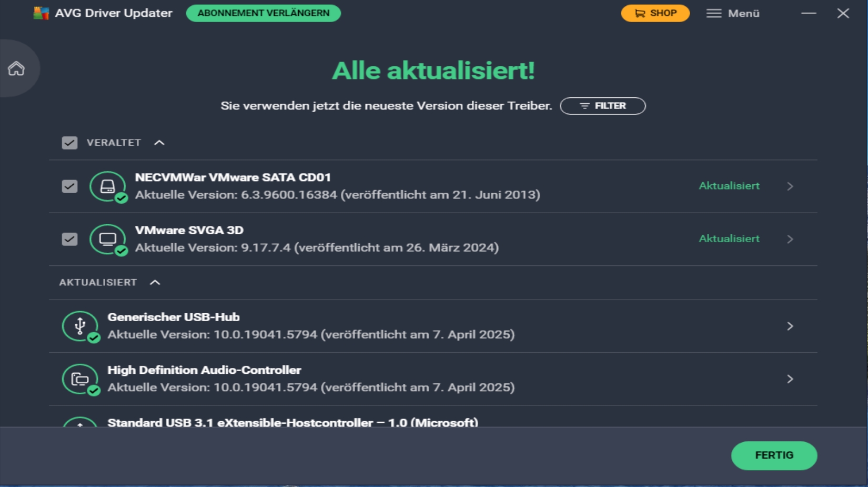This screenshot has height=487, width=868.
Task: Open details arrow for NECVMWar VMware SATA CD01
Action: (790, 186)
